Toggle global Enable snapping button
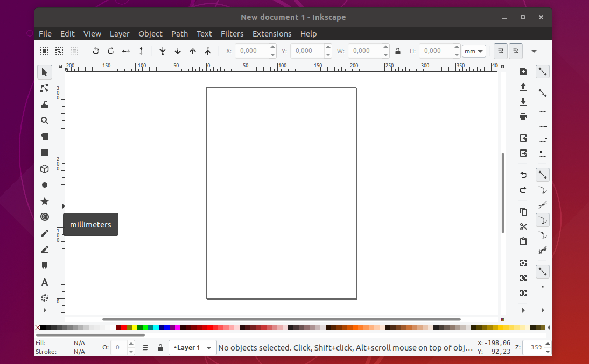589x364 pixels. (x=542, y=72)
